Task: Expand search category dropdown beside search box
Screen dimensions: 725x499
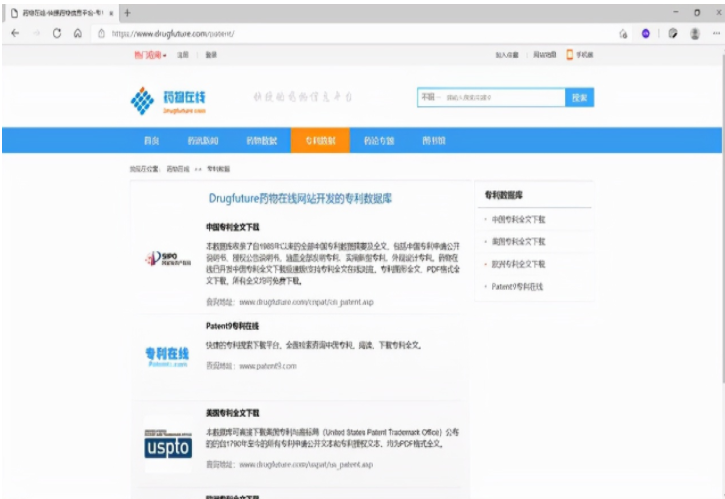Action: [430, 97]
